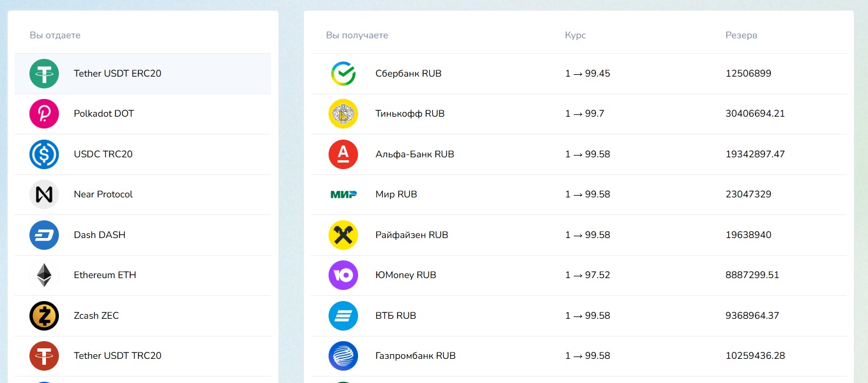
Task: Click the purple ЮMoney logo
Action: [343, 275]
